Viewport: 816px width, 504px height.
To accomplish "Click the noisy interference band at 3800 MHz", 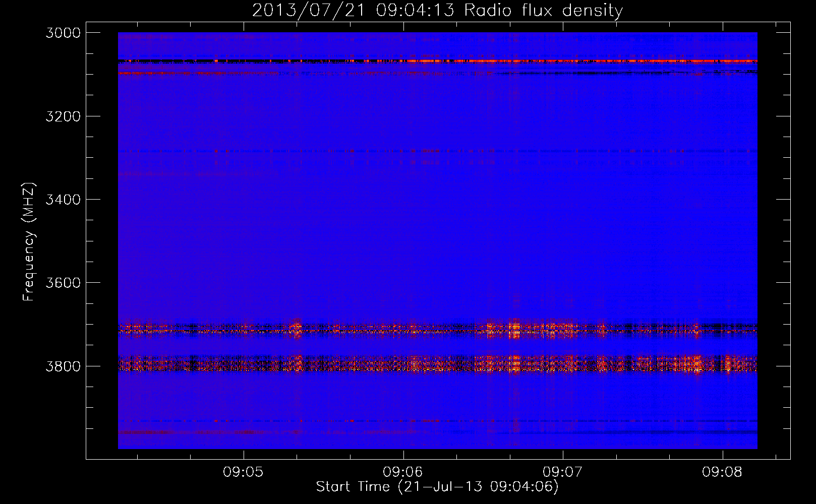I will [x=438, y=364].
